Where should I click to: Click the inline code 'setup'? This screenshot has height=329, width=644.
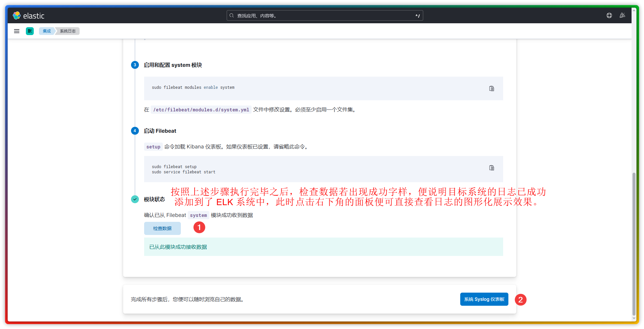tap(153, 147)
